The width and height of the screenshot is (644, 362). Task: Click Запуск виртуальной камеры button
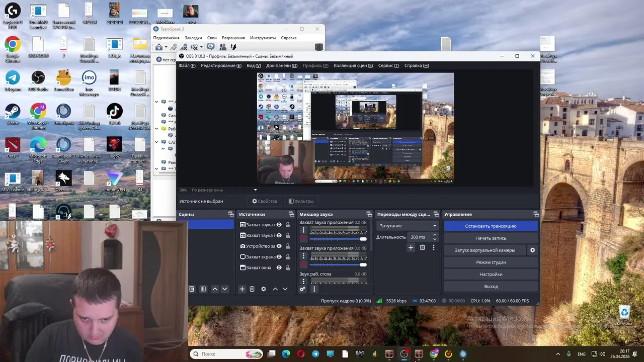point(485,250)
